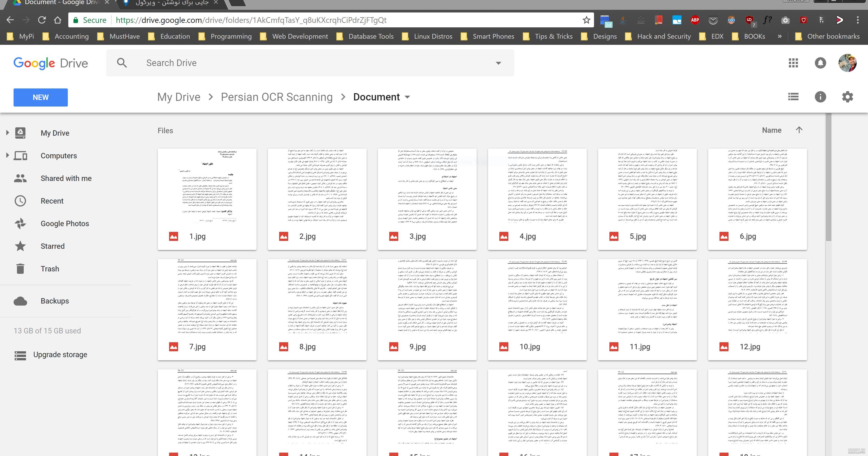Image resolution: width=868 pixels, height=456 pixels.
Task: Click the AdBlock Plus extension icon
Action: pos(695,20)
